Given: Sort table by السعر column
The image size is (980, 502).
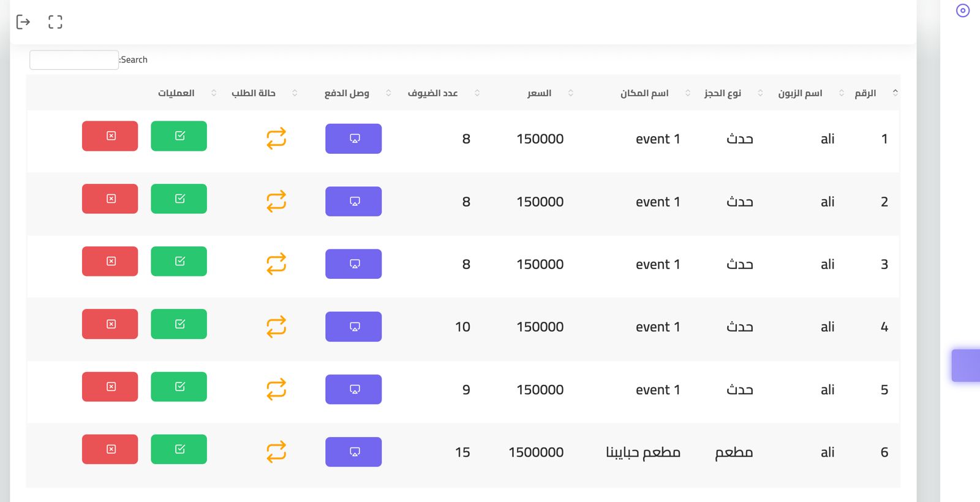Looking at the screenshot, I should (540, 93).
